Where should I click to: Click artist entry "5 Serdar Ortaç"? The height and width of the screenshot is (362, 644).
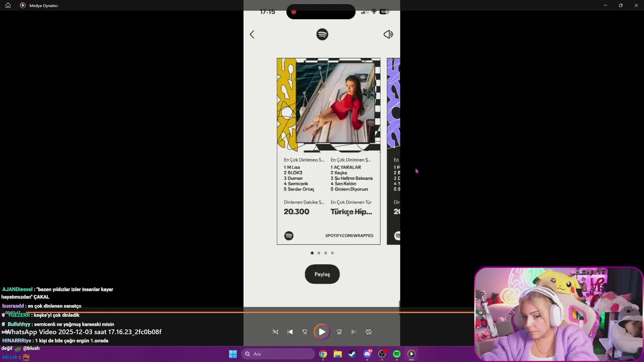point(299,189)
